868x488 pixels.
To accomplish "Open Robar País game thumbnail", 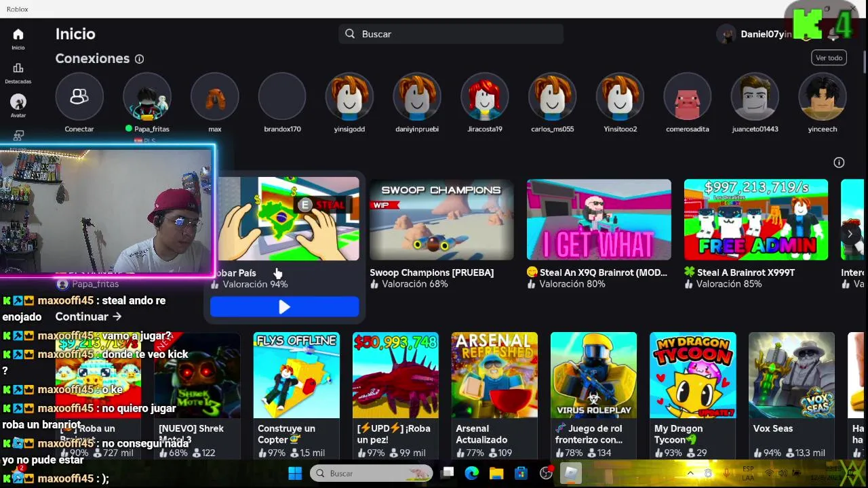I will coord(288,219).
